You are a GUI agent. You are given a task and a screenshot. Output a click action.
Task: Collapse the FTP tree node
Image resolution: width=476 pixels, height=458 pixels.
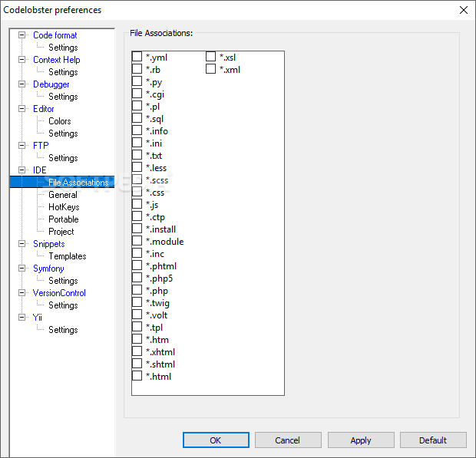(x=21, y=145)
